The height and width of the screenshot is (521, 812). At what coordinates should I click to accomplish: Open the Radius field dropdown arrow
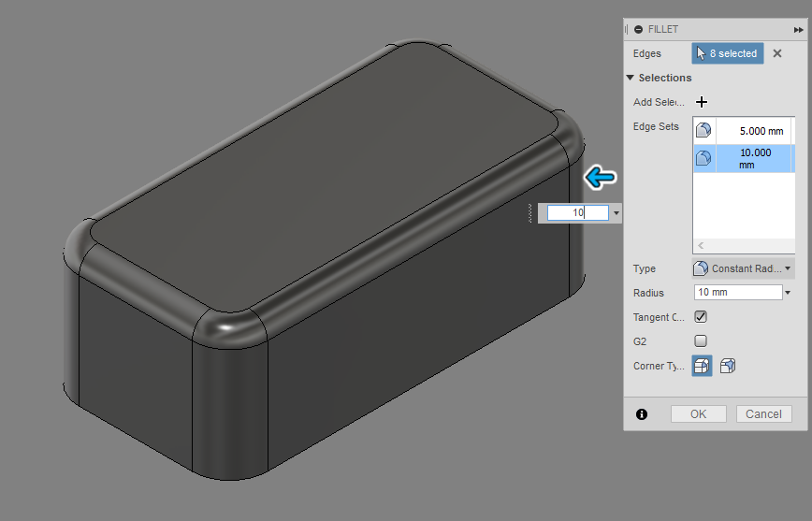[788, 293]
